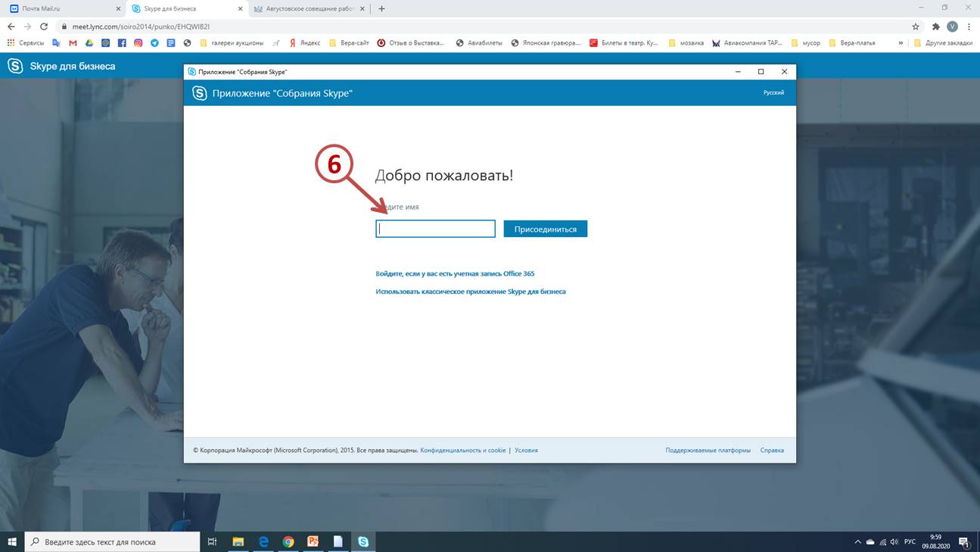Image resolution: width=980 pixels, height=552 pixels.
Task: Open a new browser tab
Action: pyautogui.click(x=381, y=8)
